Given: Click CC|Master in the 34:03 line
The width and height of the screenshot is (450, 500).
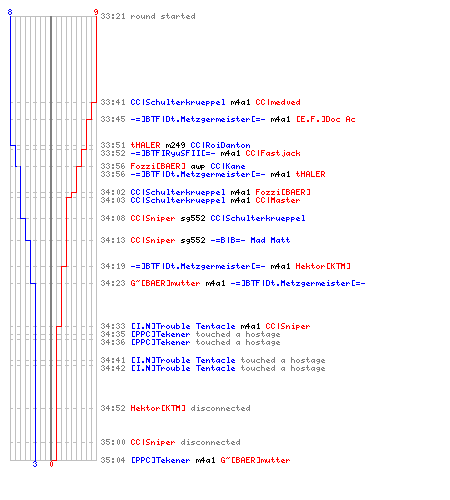Looking at the screenshot, I should [x=278, y=200].
